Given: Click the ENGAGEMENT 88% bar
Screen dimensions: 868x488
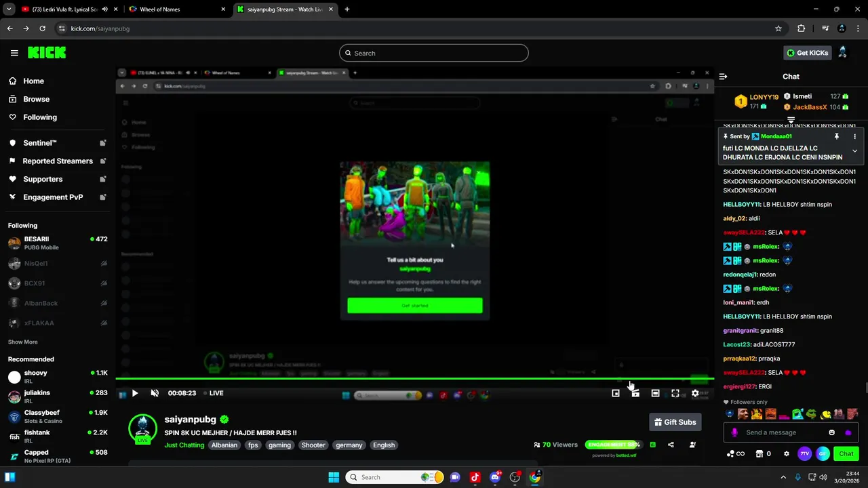Looking at the screenshot, I should pos(614,445).
